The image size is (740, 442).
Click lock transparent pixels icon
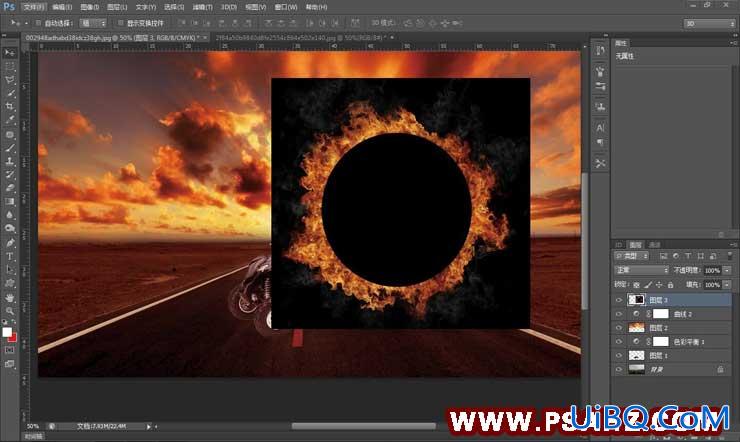pyautogui.click(x=636, y=285)
